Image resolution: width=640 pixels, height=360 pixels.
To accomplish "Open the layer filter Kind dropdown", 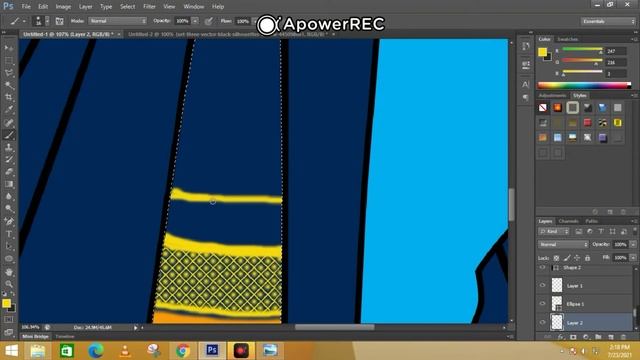I will (x=554, y=231).
